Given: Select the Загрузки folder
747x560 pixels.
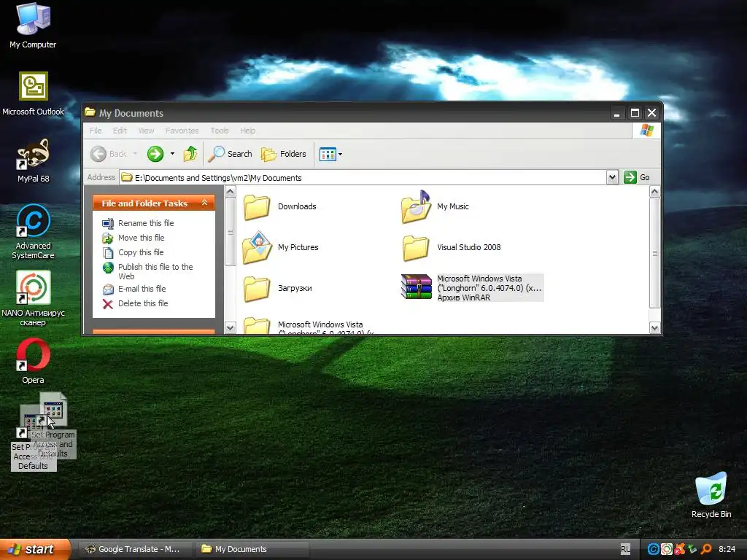Looking at the screenshot, I should tap(278, 289).
